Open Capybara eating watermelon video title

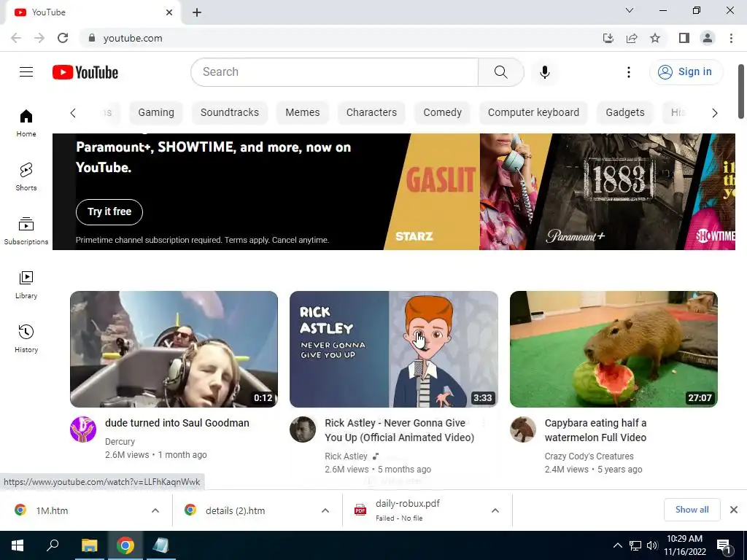click(x=595, y=430)
